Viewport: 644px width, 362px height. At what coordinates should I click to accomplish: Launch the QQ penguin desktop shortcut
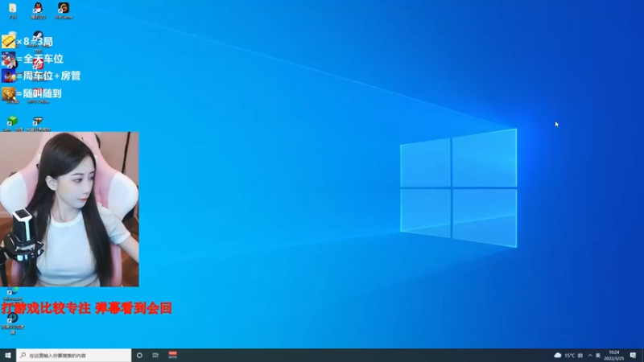pos(38,10)
